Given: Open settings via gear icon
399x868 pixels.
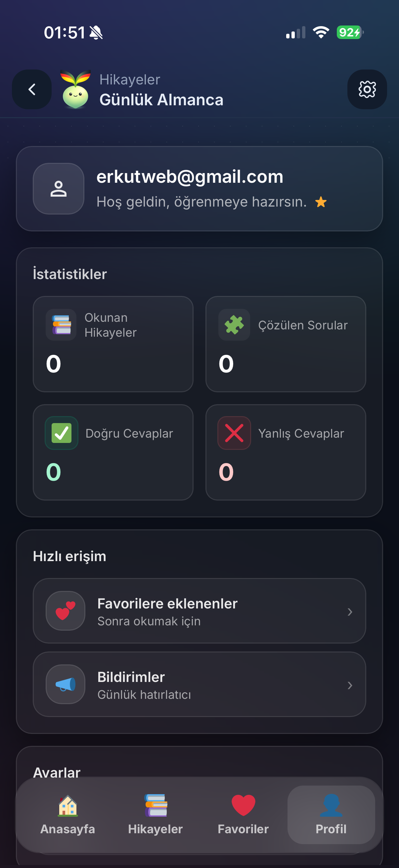Looking at the screenshot, I should click(367, 89).
